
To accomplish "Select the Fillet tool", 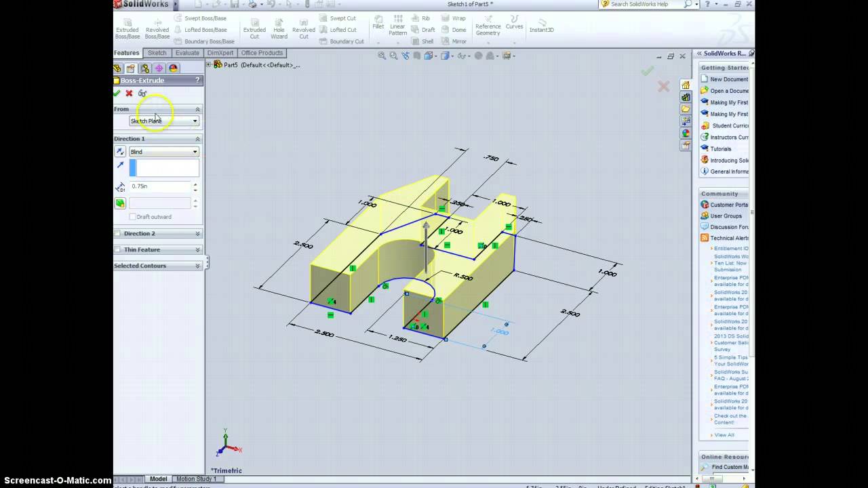I will pyautogui.click(x=378, y=24).
